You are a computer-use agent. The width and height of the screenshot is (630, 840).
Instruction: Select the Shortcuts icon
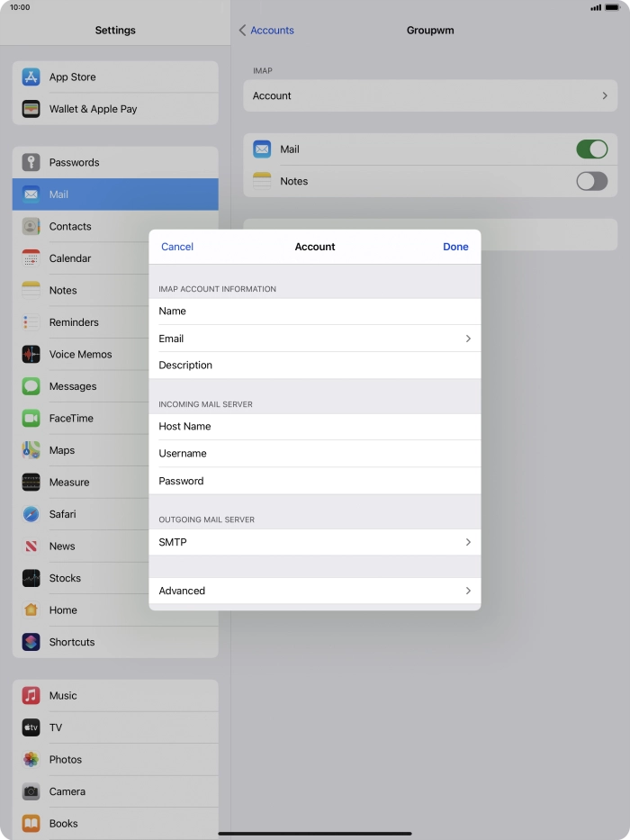coord(31,642)
